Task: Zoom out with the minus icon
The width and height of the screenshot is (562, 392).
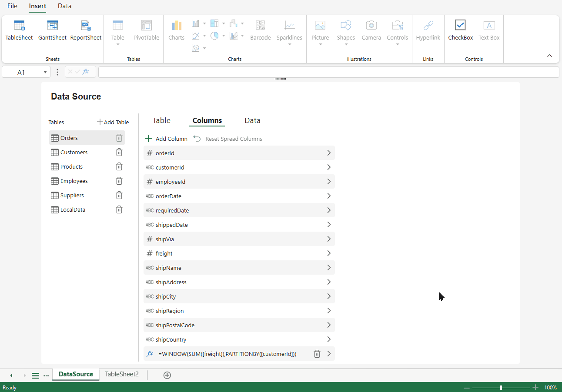Action: click(x=466, y=388)
